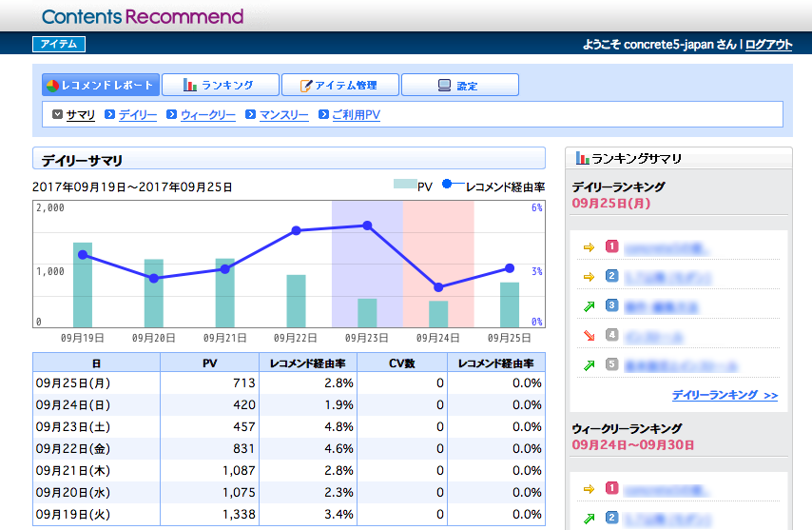
Task: Click the 09月22日 data point on line chart
Action: [x=296, y=230]
